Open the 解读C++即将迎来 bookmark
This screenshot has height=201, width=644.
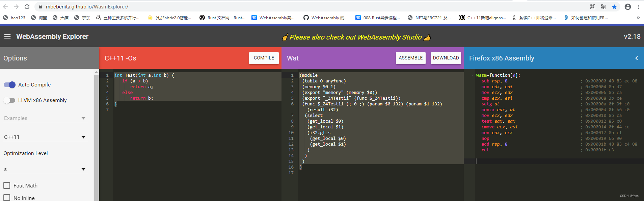[534, 18]
